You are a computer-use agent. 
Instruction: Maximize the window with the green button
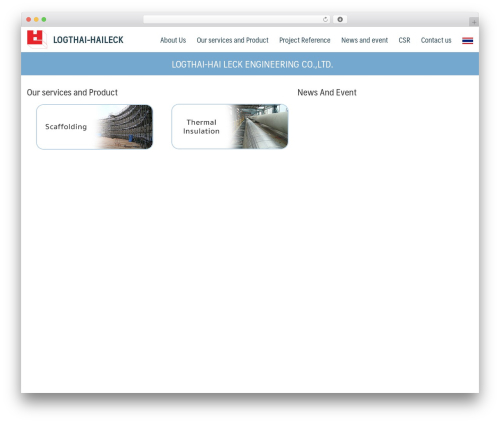click(x=44, y=20)
